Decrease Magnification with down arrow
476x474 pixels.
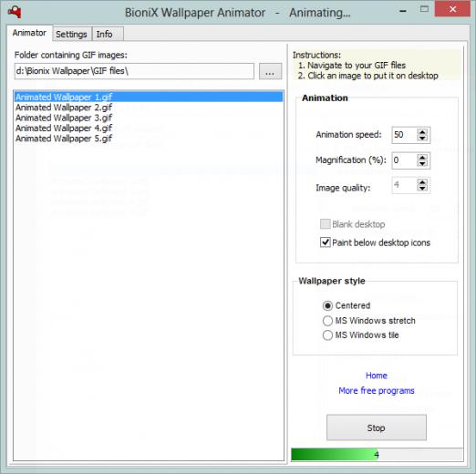point(422,163)
